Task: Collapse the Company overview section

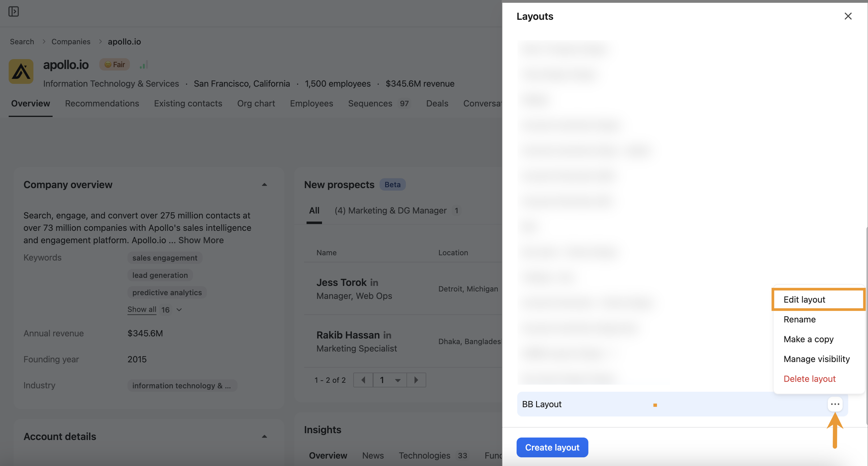Action: 264,184
